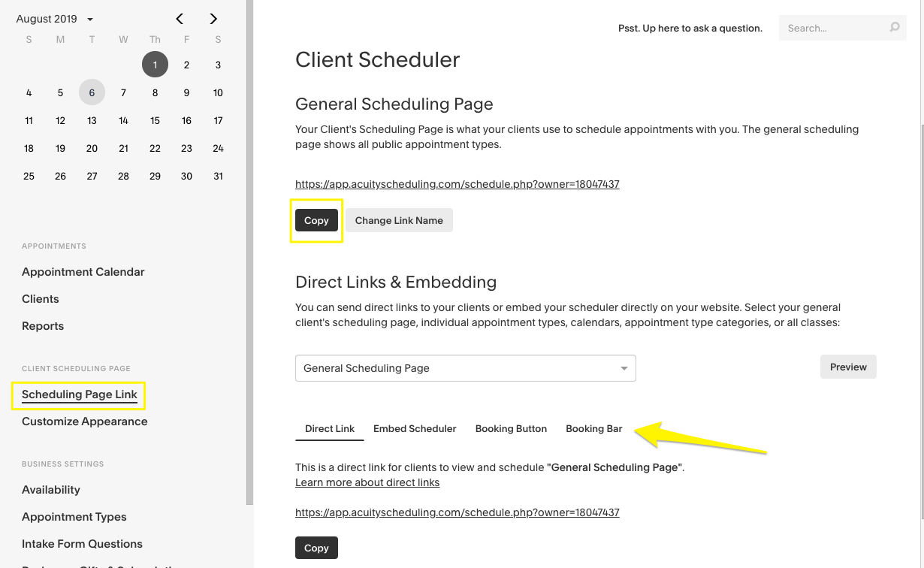This screenshot has height=568, width=924.
Task: Click the search magnifier icon
Action: [x=894, y=28]
